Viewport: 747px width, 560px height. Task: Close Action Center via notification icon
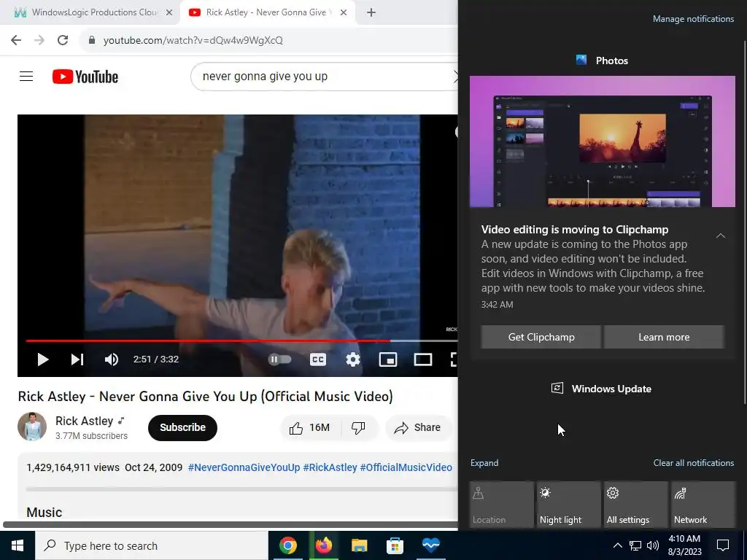(x=723, y=545)
